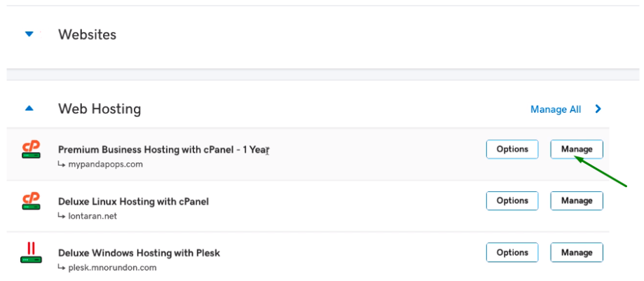Manage the plesk.mnorundon.com hosting
The image size is (644, 281).
pyautogui.click(x=577, y=252)
